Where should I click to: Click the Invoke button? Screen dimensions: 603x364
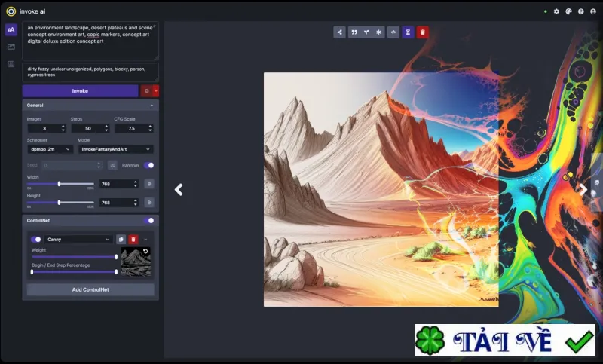tap(80, 90)
